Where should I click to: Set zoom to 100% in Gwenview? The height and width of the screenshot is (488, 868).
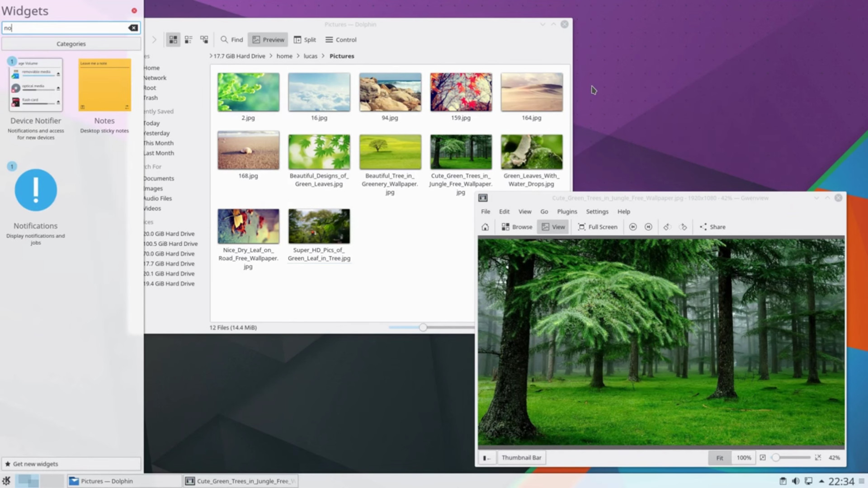(x=744, y=458)
